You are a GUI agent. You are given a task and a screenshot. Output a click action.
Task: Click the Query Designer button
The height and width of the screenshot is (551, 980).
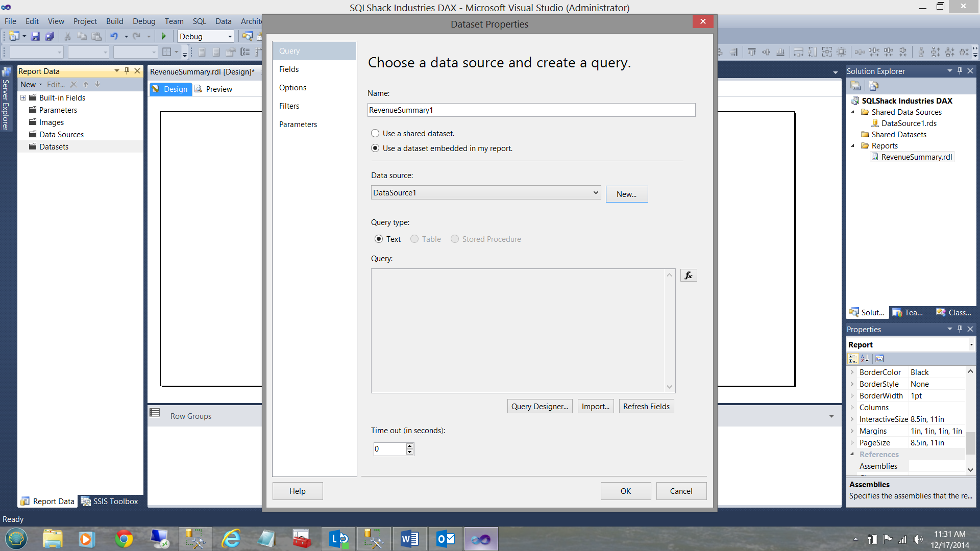540,407
